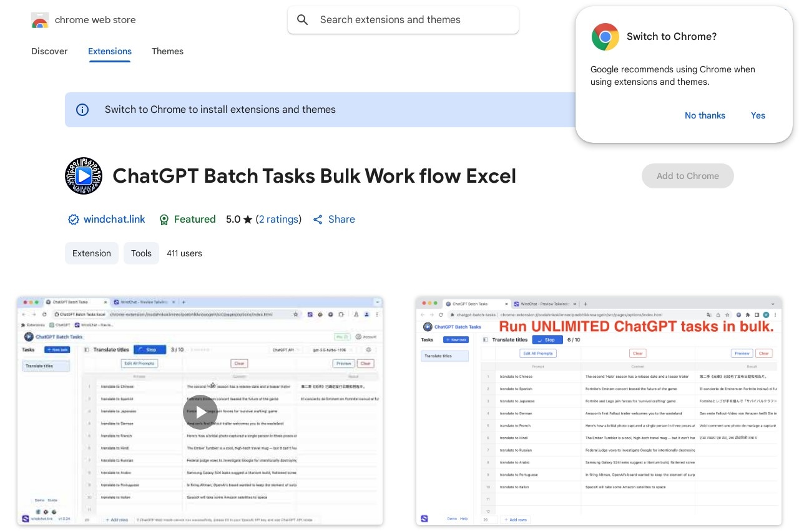The width and height of the screenshot is (799, 532).
Task: Click the Chrome Web Store logo
Action: 39,20
